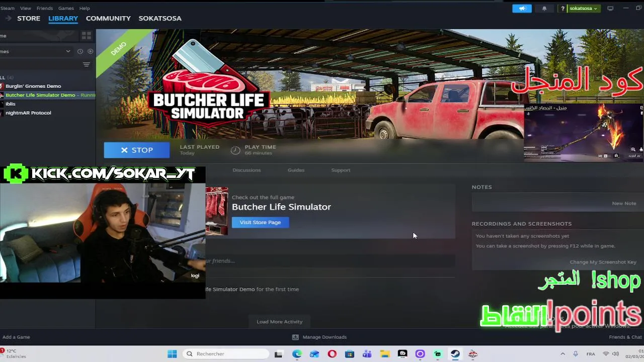This screenshot has height=362, width=644.
Task: Open the purple circle app on taskbar
Action: tap(420, 354)
